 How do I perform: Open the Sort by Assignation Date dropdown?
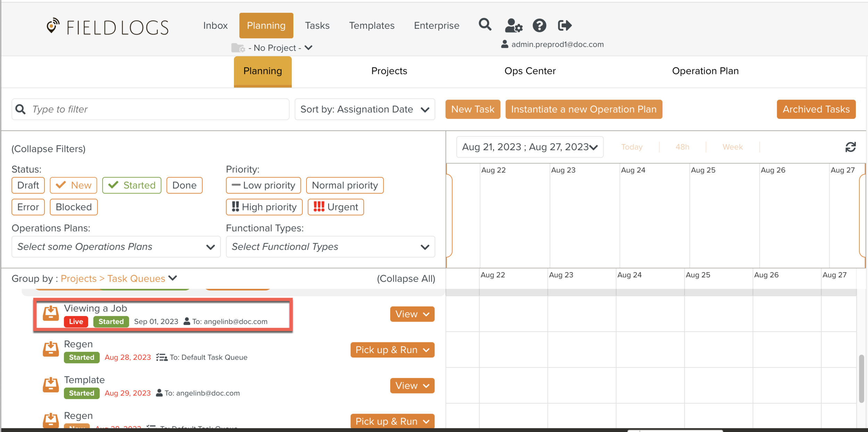tap(365, 109)
